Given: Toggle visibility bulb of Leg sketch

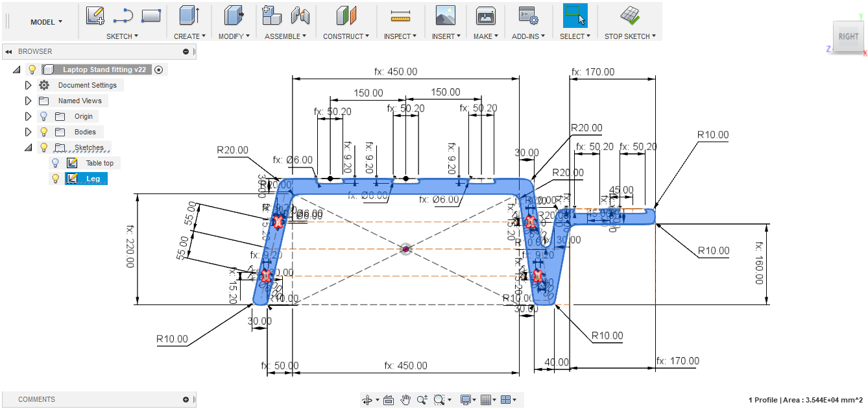Looking at the screenshot, I should [56, 179].
